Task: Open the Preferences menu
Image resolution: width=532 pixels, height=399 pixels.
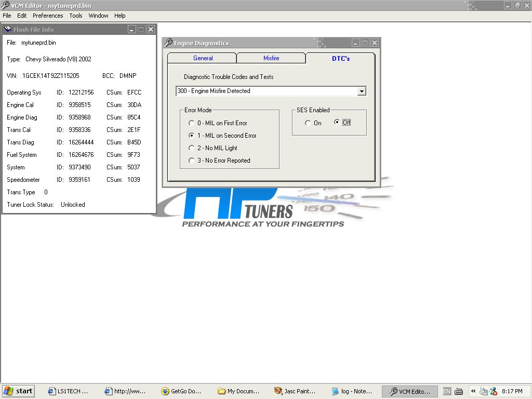Action: click(48, 16)
